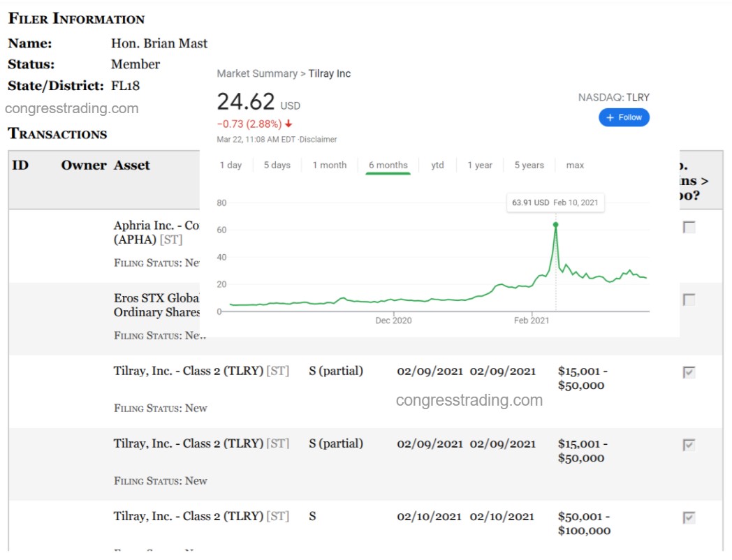732x560 pixels.
Task: Toggle checkbox of first Tilray 02/09/2021 sale
Action: click(x=689, y=372)
